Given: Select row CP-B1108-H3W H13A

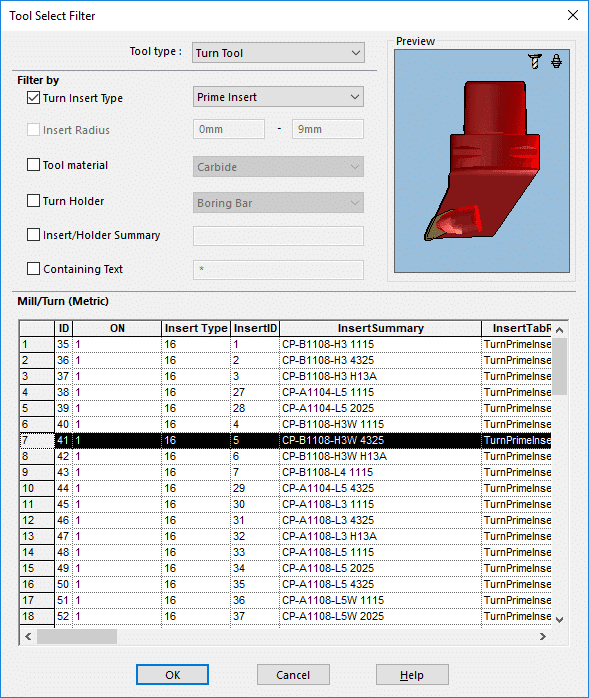Looking at the screenshot, I should [x=285, y=456].
